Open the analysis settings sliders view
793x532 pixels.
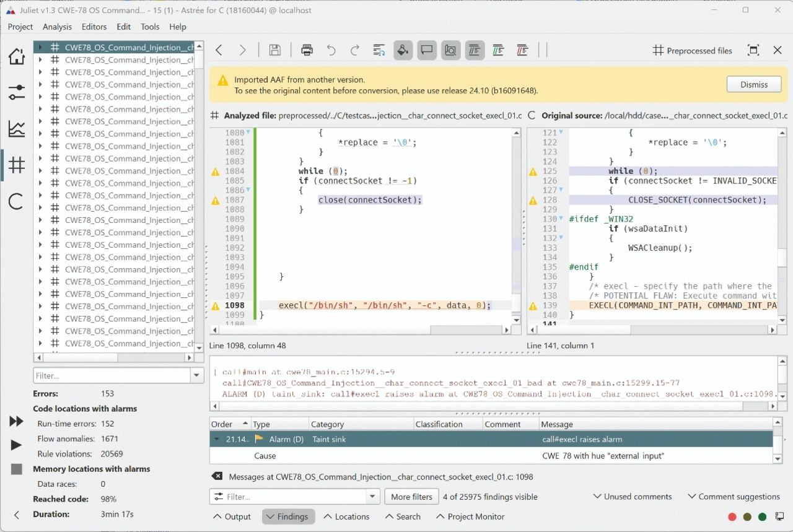(17, 93)
